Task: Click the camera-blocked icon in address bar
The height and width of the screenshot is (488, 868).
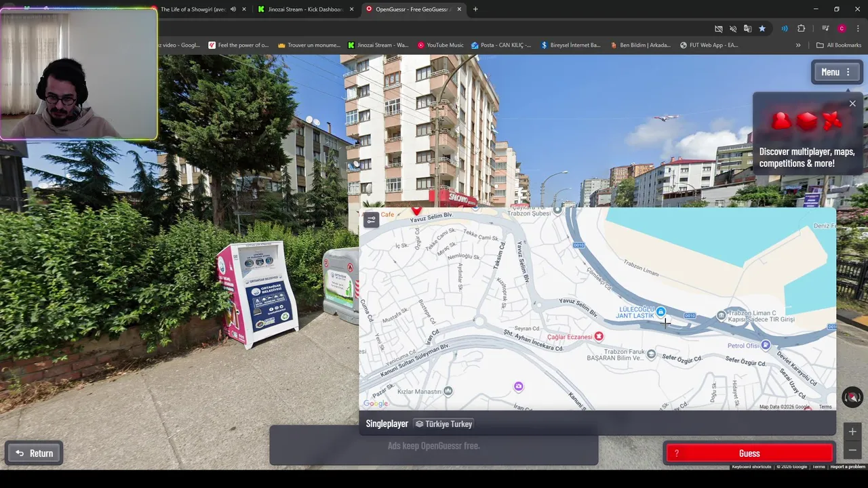Action: point(719,28)
